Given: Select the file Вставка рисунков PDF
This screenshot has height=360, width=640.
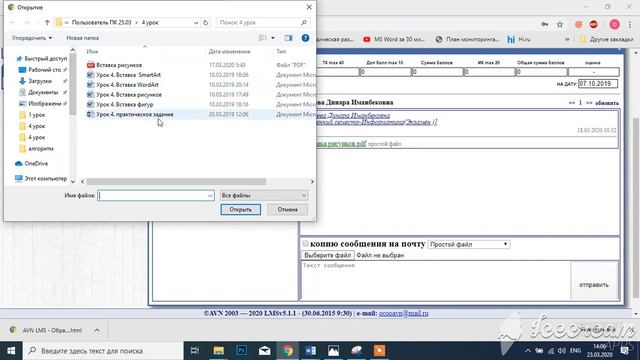Looking at the screenshot, I should tap(119, 65).
